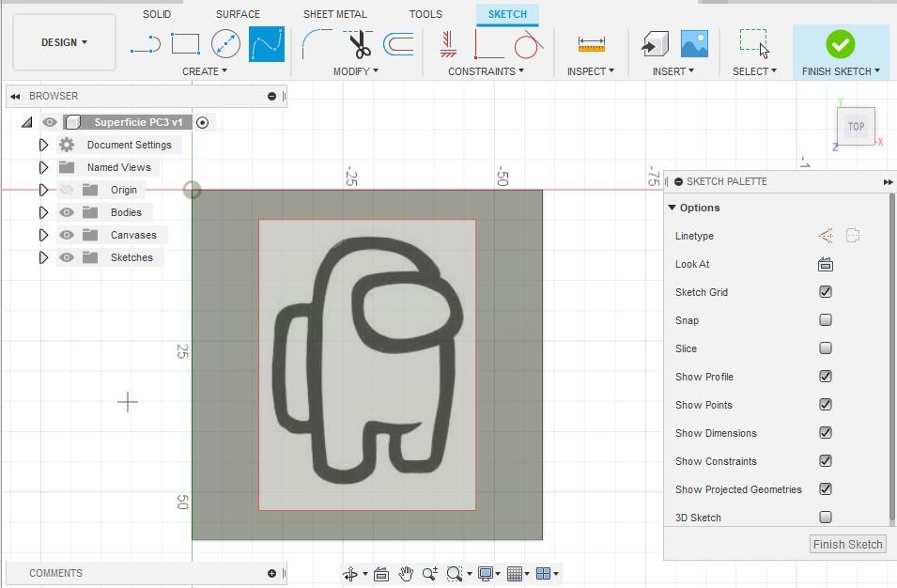Select the 2-Point Rectangle tool
This screenshot has height=588, width=897.
click(x=185, y=44)
